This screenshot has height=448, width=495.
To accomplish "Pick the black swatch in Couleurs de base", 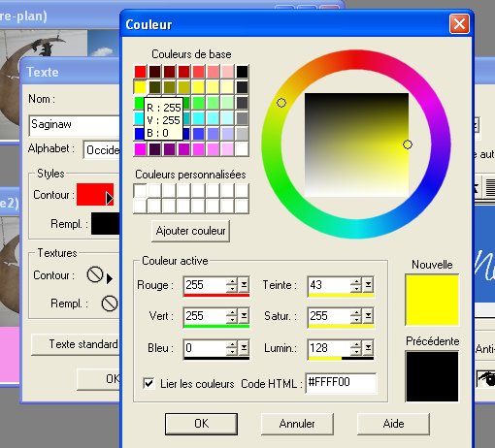I will tap(242, 72).
